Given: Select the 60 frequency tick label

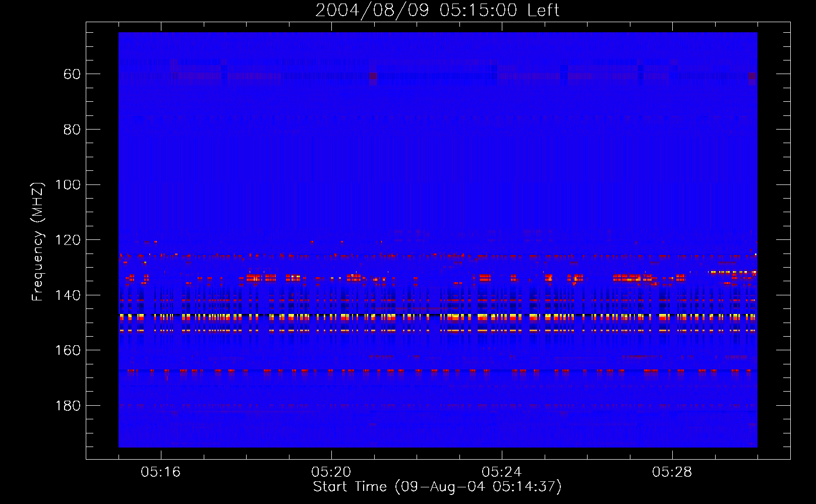Looking at the screenshot, I should click(x=72, y=74).
